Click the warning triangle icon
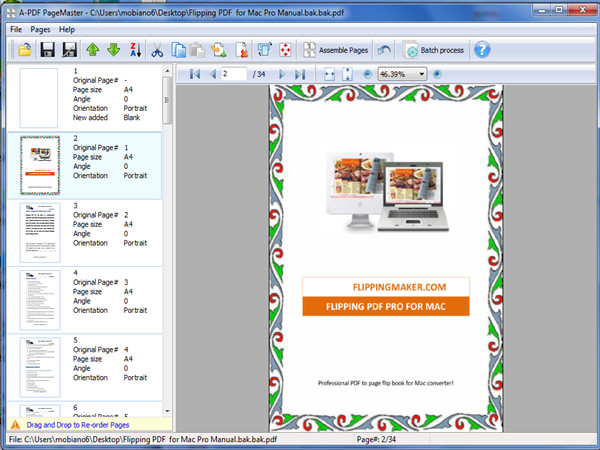 15,425
